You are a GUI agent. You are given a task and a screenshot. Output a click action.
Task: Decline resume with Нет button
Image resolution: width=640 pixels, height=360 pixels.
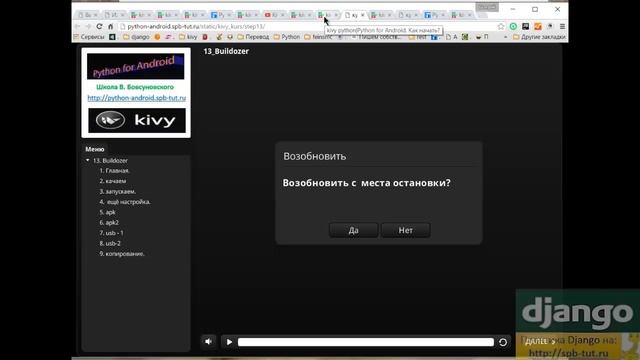click(x=405, y=230)
